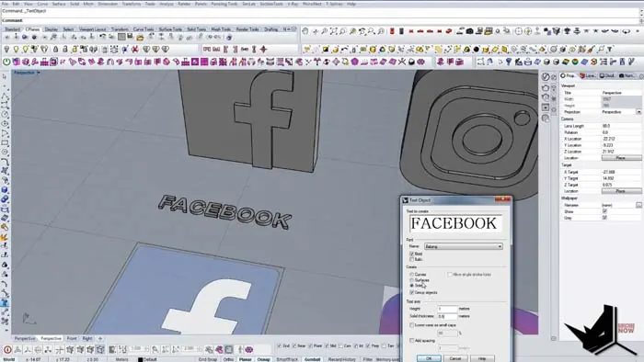
Task: Click the red power icon in bottom toolbar
Action: coord(7,350)
